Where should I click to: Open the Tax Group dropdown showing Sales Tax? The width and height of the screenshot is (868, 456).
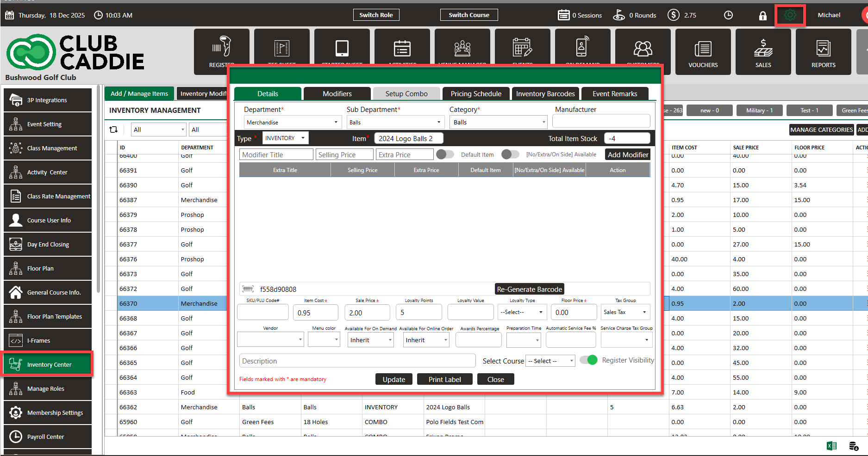[x=625, y=312]
